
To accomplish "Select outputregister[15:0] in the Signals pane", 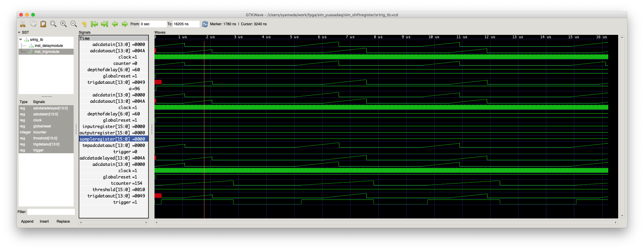I will 114,133.
